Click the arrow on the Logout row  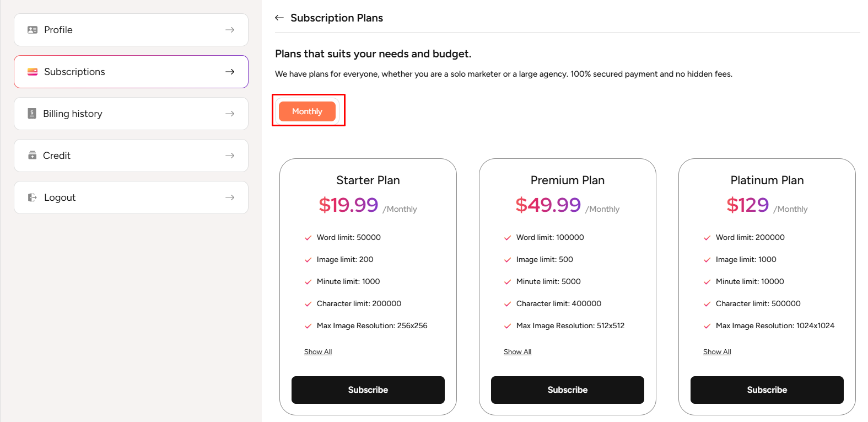pyautogui.click(x=230, y=197)
